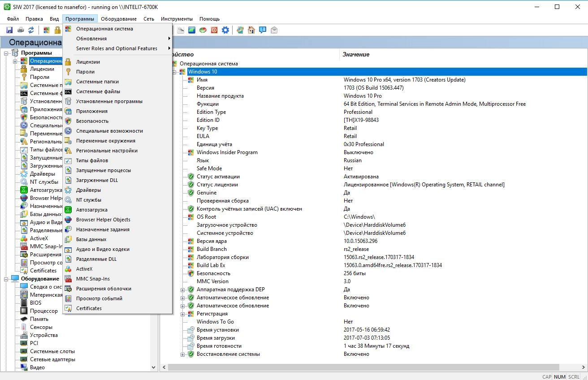Expand the Регистрация row
Screen dimensions: 588x380
183,314
